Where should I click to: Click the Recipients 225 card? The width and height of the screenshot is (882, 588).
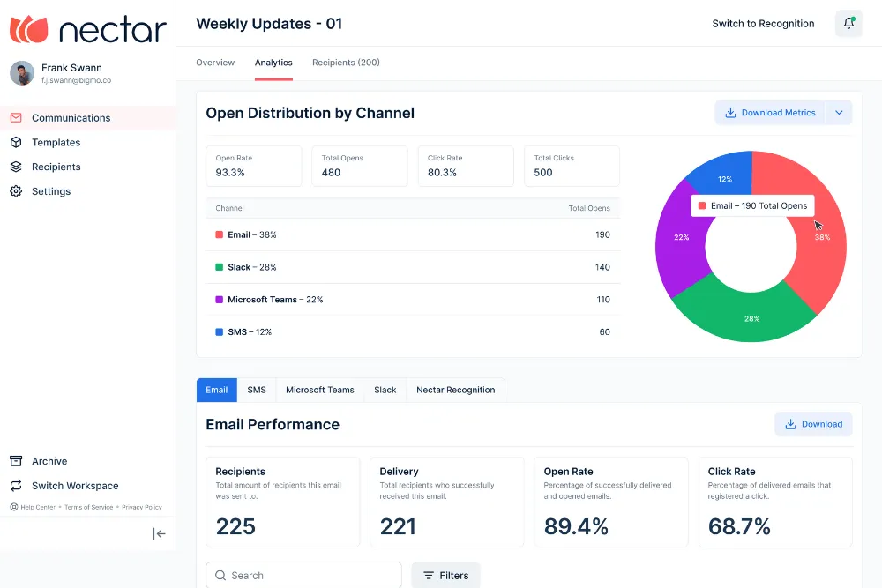283,502
